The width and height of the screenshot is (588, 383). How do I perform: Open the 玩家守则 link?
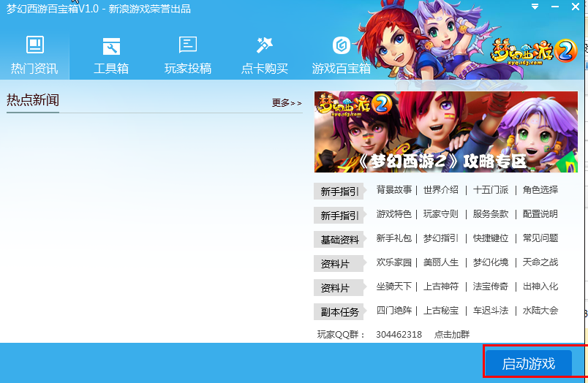[x=440, y=214]
